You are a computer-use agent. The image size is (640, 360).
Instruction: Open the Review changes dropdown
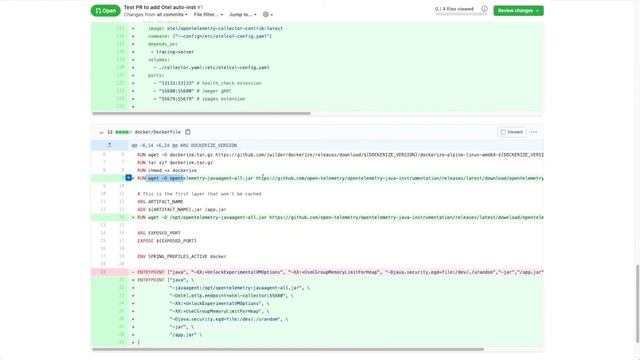518,11
